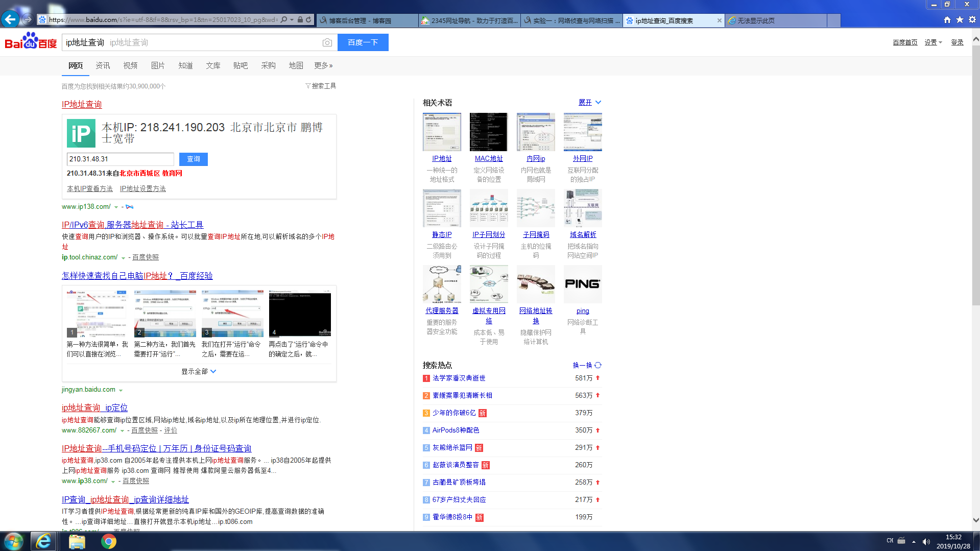Click the new tab button

pyautogui.click(x=833, y=20)
